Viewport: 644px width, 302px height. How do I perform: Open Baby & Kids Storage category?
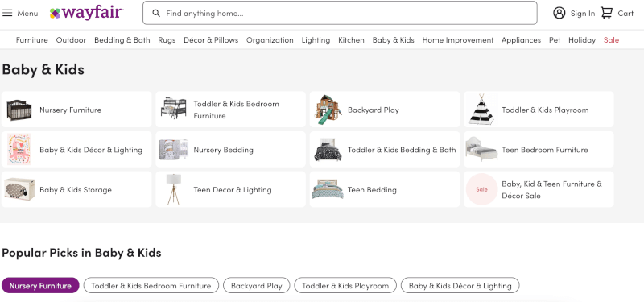point(76,189)
